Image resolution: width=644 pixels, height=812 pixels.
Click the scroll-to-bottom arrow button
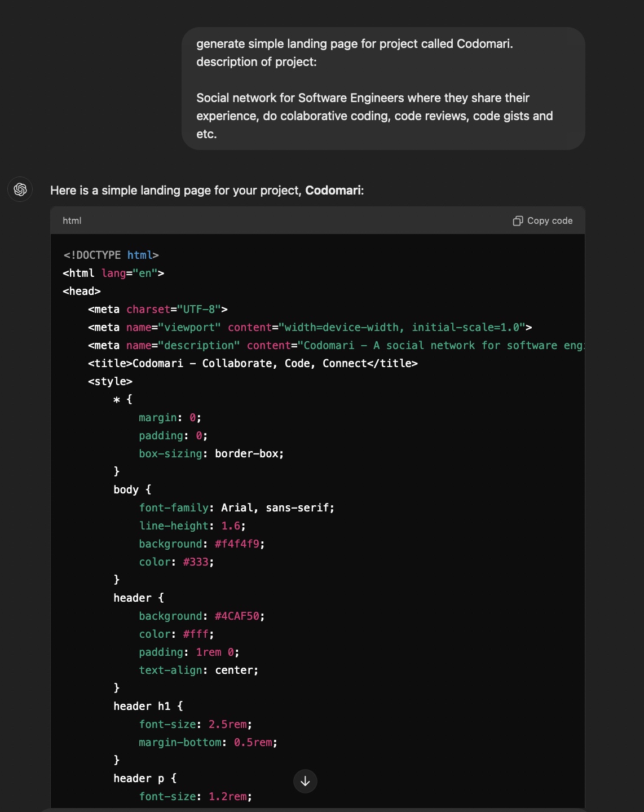pos(305,781)
